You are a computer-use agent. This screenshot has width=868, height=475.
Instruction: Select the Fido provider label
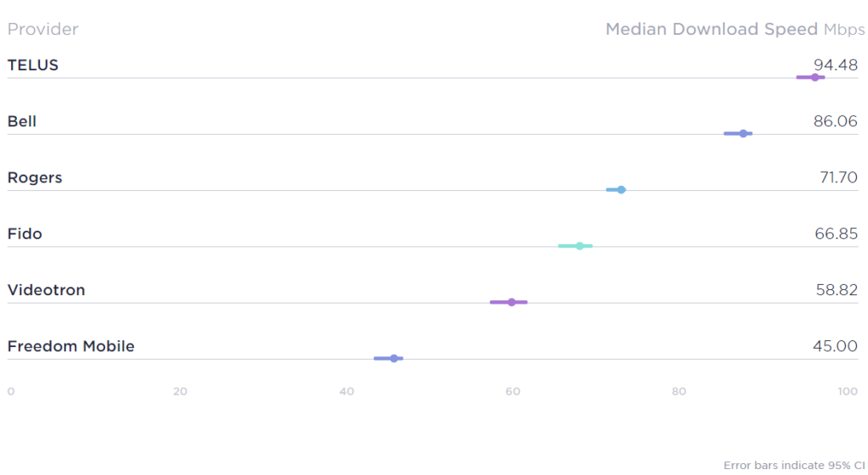point(25,233)
